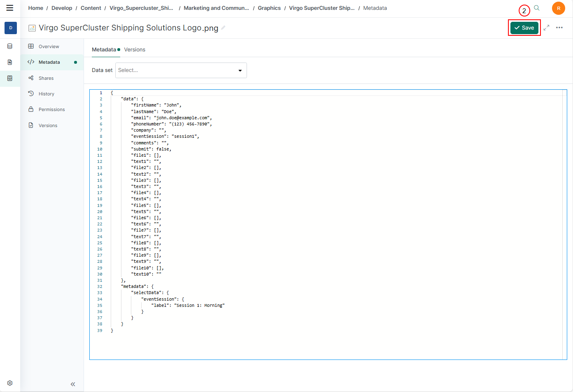Click the expand fullscreen arrows icon

(546, 28)
